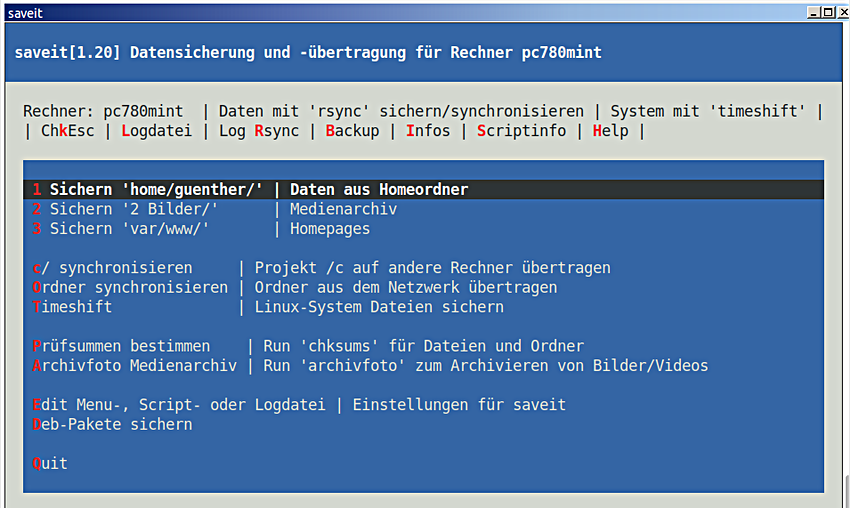The height and width of the screenshot is (508, 850).
Task: Choose 'Deb-Pakete sichern' entry
Action: coord(112,425)
